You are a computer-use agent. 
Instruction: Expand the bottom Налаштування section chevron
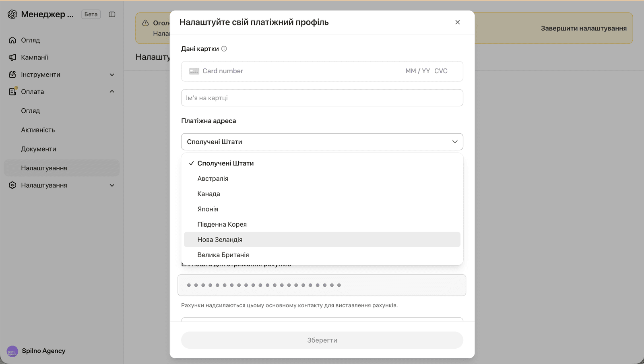click(112, 185)
